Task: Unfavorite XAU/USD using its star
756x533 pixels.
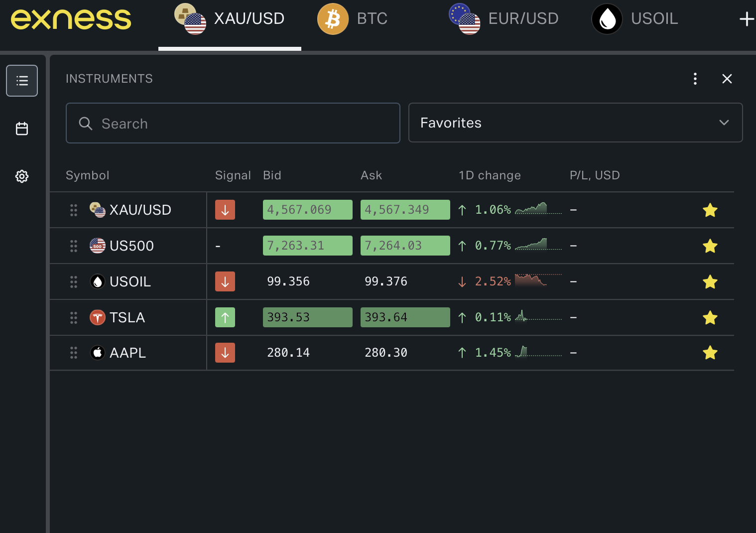Action: click(710, 210)
